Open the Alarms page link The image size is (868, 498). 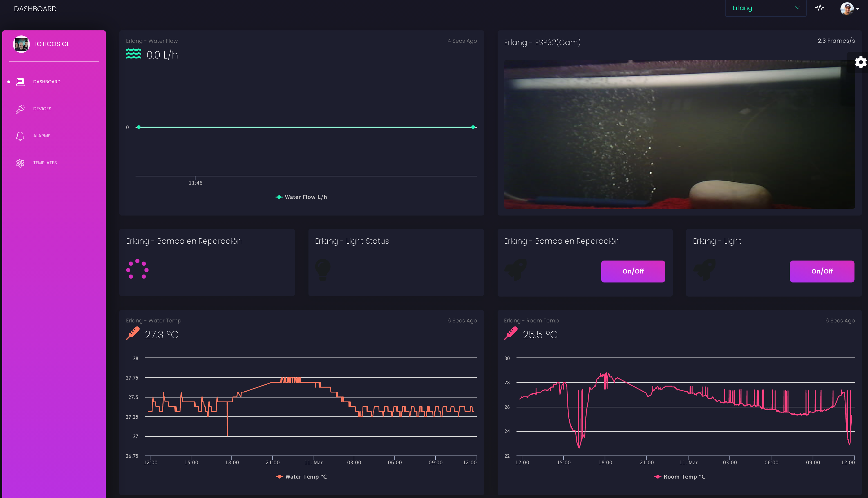[42, 136]
